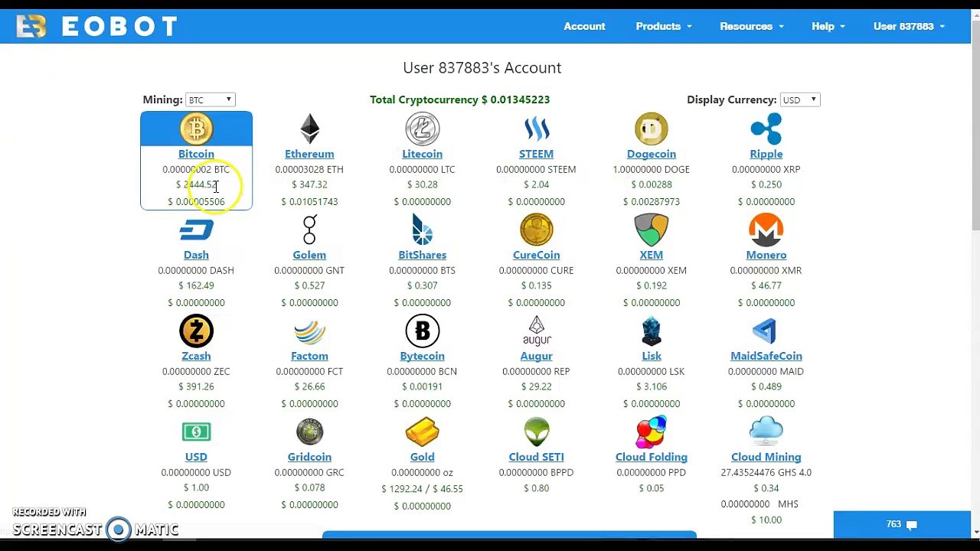Open the XEM link
This screenshot has width=980, height=551.
coord(651,255)
